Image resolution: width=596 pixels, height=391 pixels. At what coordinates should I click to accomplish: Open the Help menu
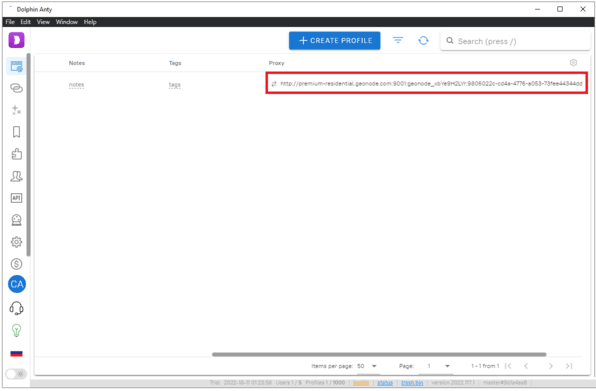90,22
